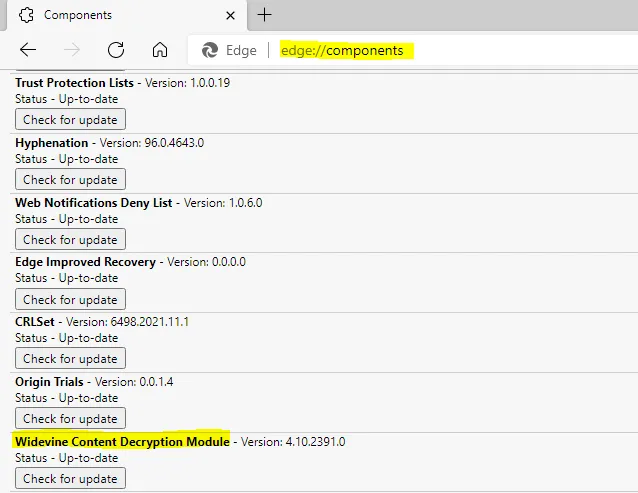The width and height of the screenshot is (638, 493).
Task: Click the Status line under Origin Trials
Action: click(67, 398)
